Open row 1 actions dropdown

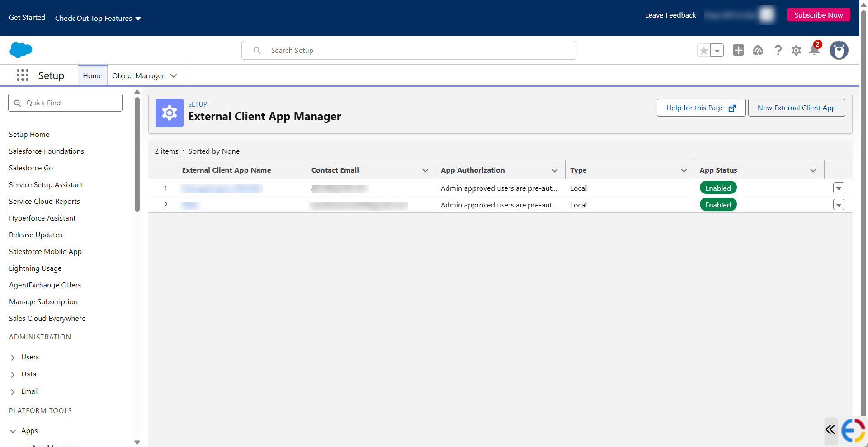click(x=839, y=188)
